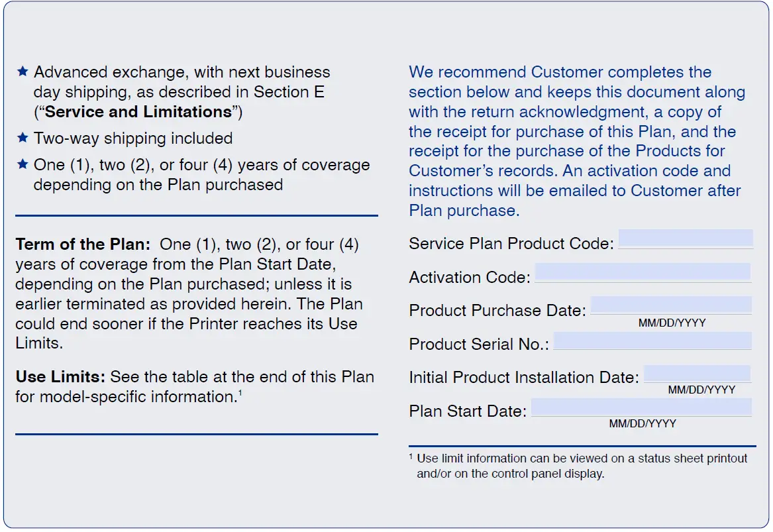Click the Product Serial No. field

tap(652, 341)
